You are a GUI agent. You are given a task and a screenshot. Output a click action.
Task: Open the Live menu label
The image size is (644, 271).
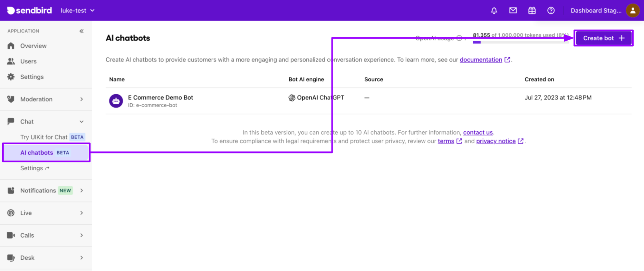26,213
